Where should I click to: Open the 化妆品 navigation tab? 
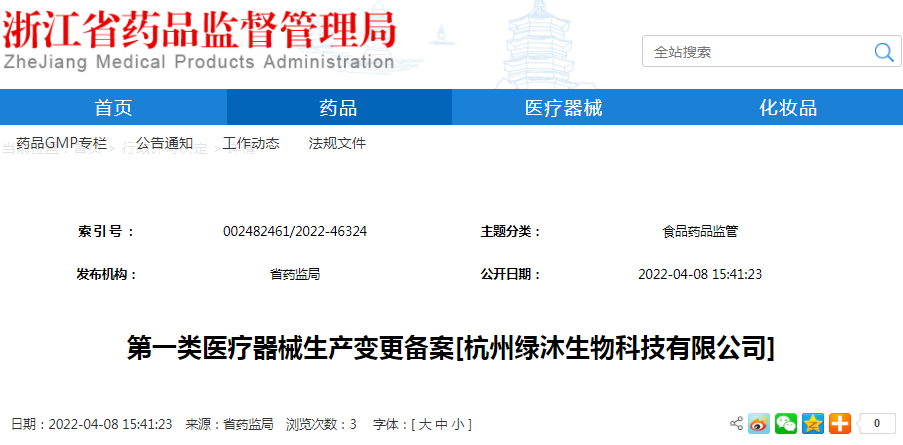click(x=788, y=107)
